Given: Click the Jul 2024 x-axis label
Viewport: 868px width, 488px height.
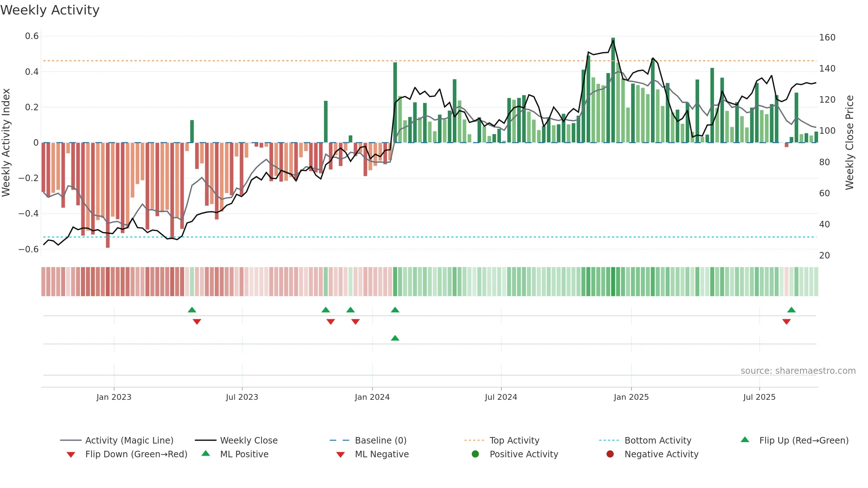Looking at the screenshot, I should coord(501,397).
